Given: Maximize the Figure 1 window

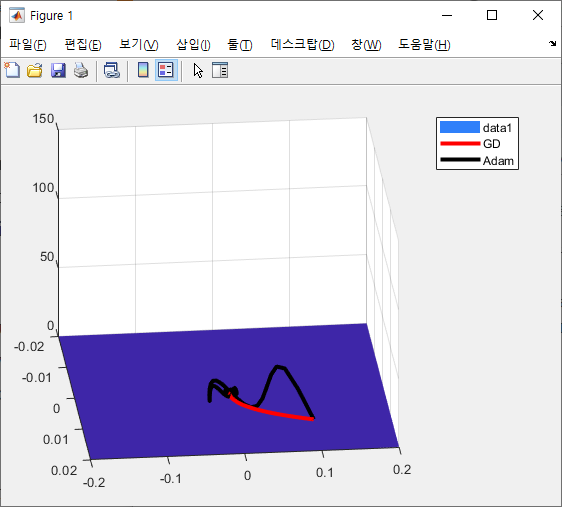Looking at the screenshot, I should 492,15.
